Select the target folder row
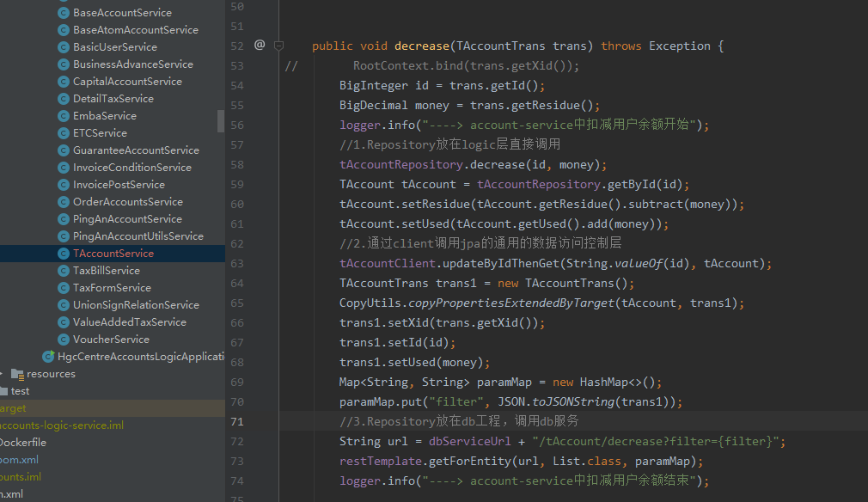The height and width of the screenshot is (502, 868). 113,408
